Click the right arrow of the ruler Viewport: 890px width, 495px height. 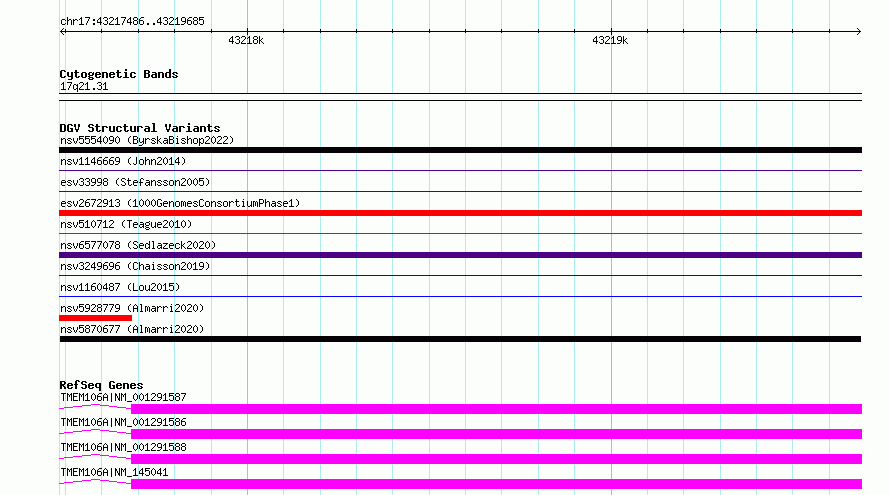click(x=859, y=31)
